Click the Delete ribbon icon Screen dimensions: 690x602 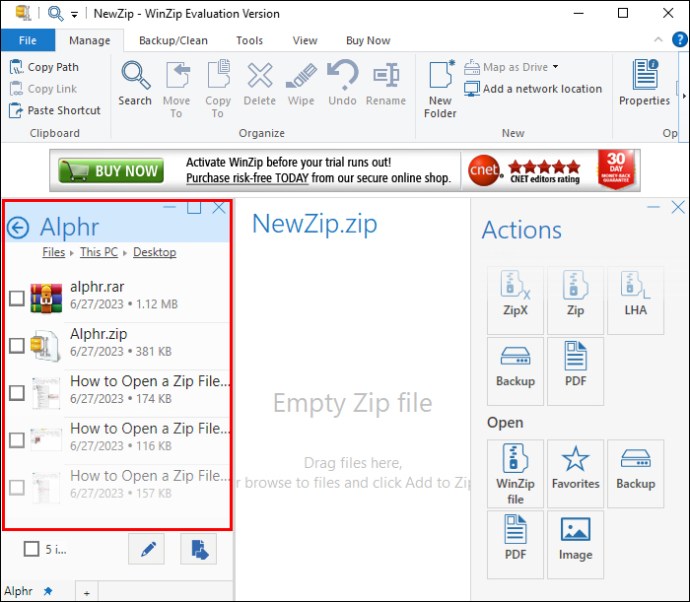260,84
